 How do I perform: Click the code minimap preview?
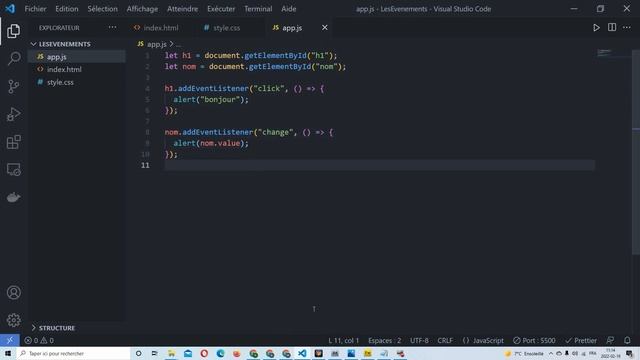pos(604,53)
